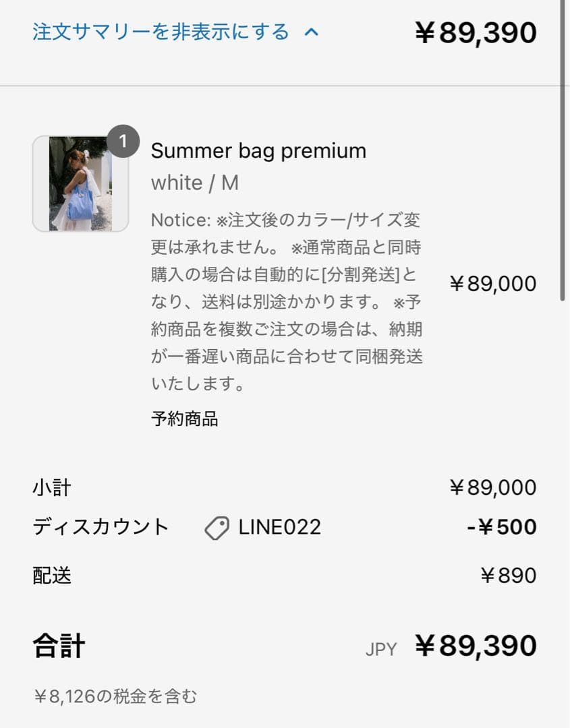Click the item price ¥89,000 beside notice
Image resolution: width=570 pixels, height=728 pixels.
click(x=492, y=284)
